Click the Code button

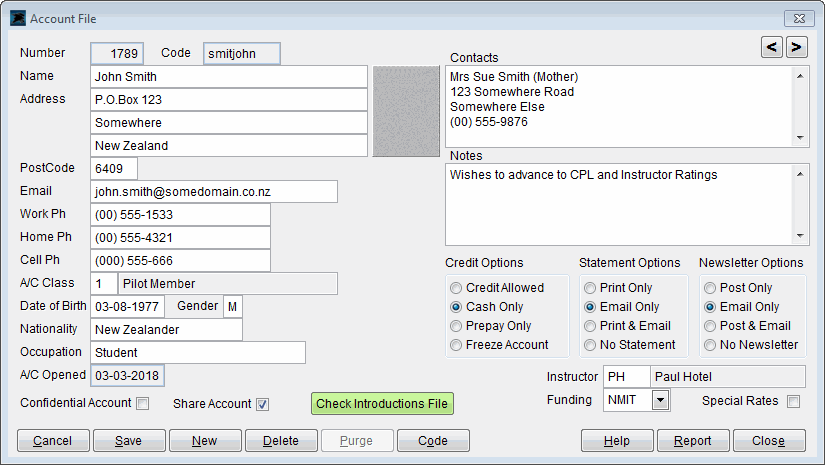click(433, 441)
